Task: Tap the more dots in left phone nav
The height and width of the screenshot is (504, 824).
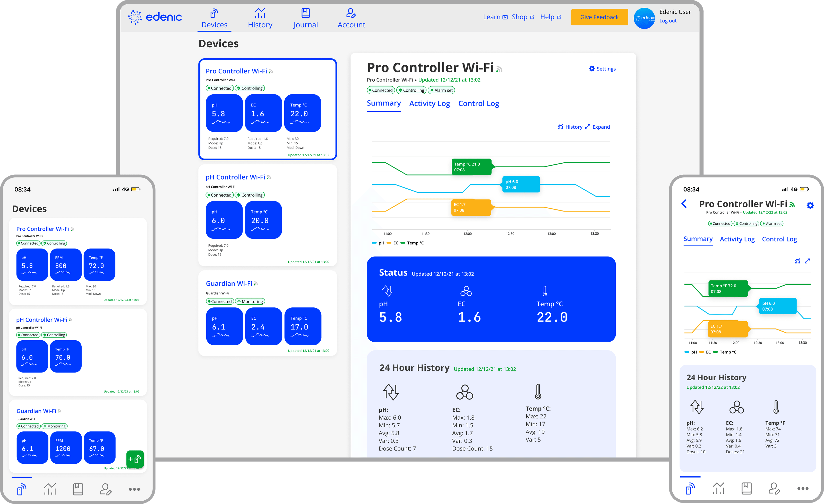Action: click(x=134, y=489)
